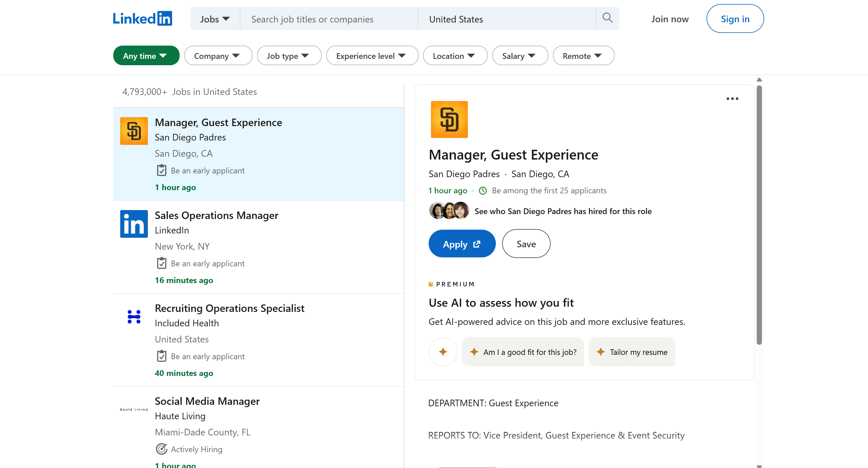Open the Remote filter dropdown

coord(583,55)
